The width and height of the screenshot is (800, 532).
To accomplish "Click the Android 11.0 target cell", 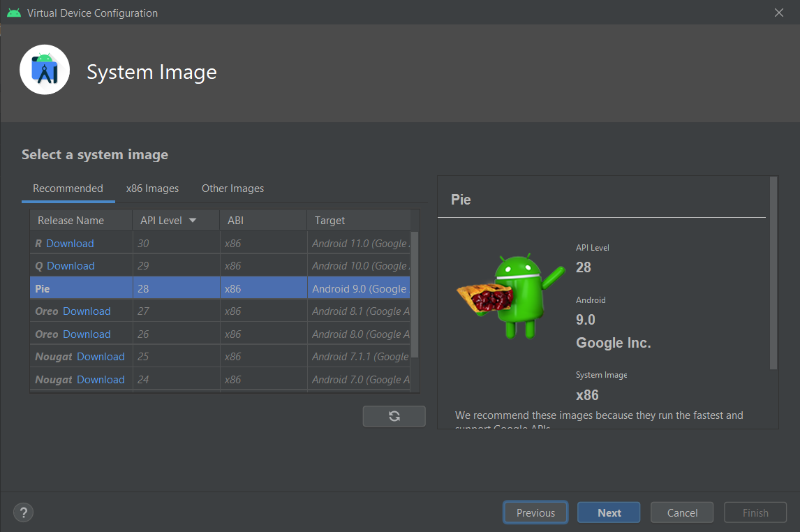I will pos(360,243).
